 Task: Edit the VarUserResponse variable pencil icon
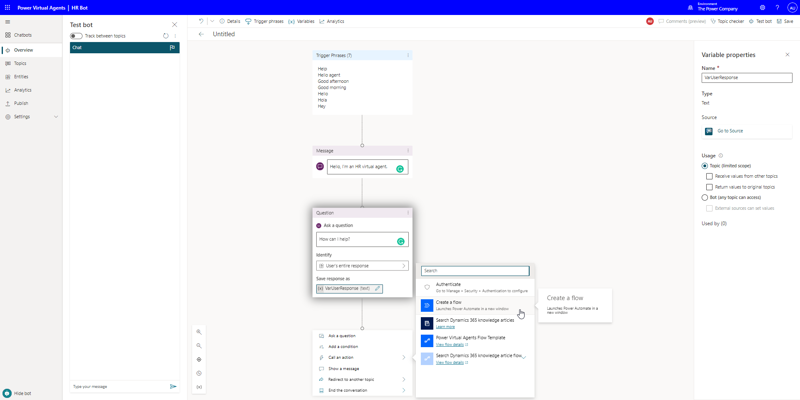(x=378, y=288)
